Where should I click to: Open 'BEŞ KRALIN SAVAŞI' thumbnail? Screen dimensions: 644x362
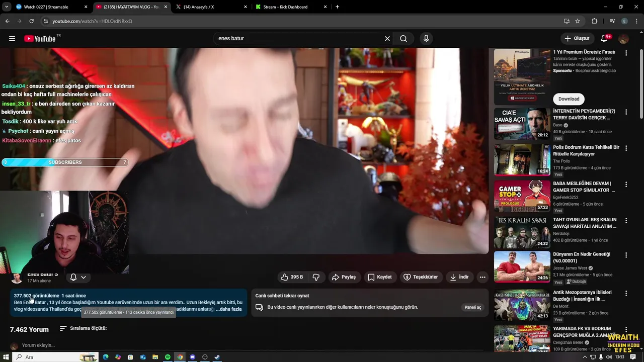pyautogui.click(x=522, y=232)
